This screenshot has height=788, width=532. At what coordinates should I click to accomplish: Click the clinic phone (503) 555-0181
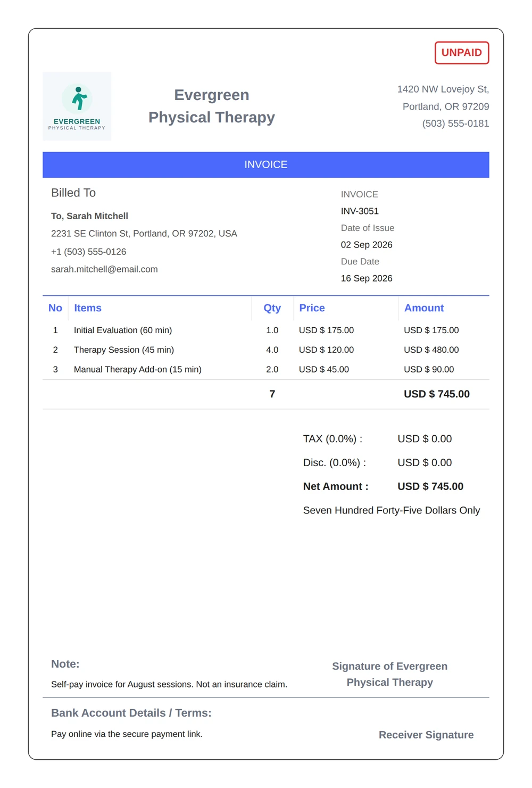(455, 123)
